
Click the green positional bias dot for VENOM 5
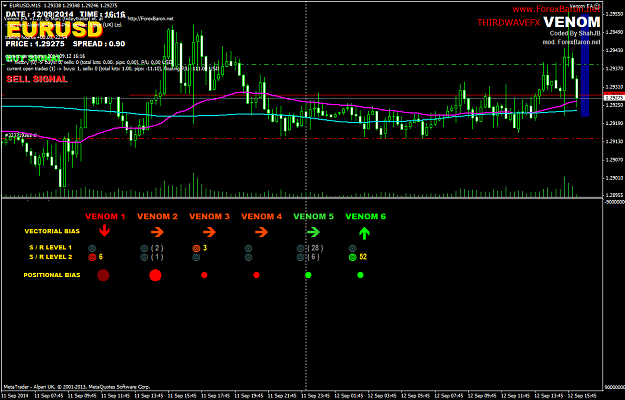[x=308, y=275]
